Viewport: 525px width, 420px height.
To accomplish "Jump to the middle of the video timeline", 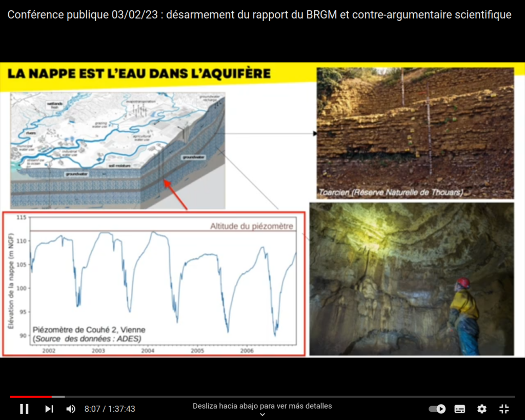I will 262,396.
